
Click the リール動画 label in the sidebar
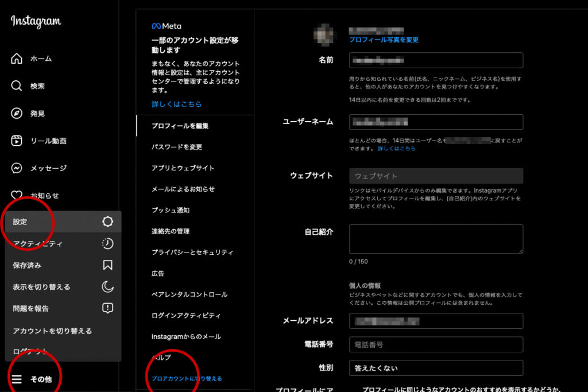pos(48,141)
